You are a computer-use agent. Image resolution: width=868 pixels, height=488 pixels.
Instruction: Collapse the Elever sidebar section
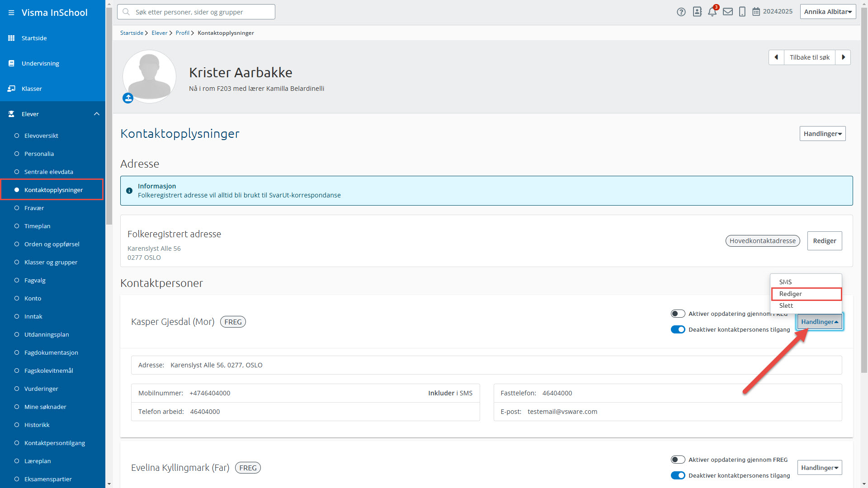pyautogui.click(x=96, y=114)
